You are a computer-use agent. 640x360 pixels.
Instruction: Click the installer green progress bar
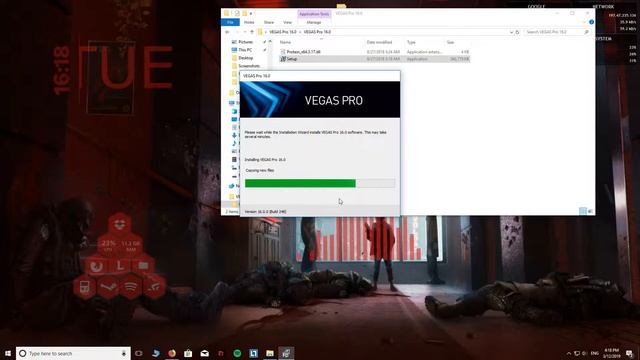[320, 183]
